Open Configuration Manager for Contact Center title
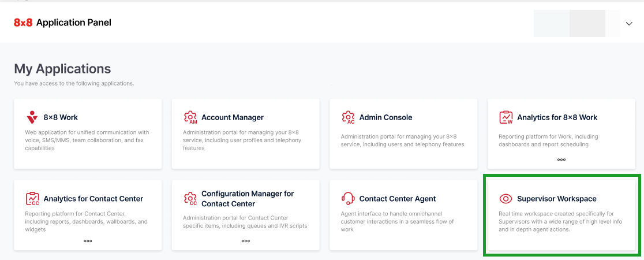 point(248,199)
